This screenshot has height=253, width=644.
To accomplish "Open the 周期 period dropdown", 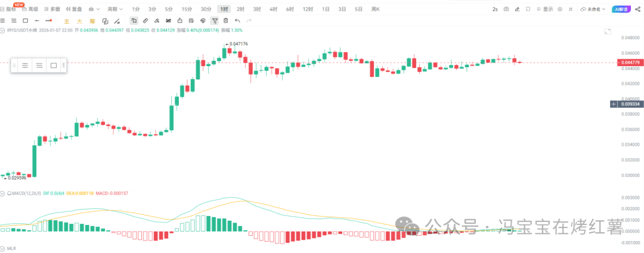I will pos(114,10).
